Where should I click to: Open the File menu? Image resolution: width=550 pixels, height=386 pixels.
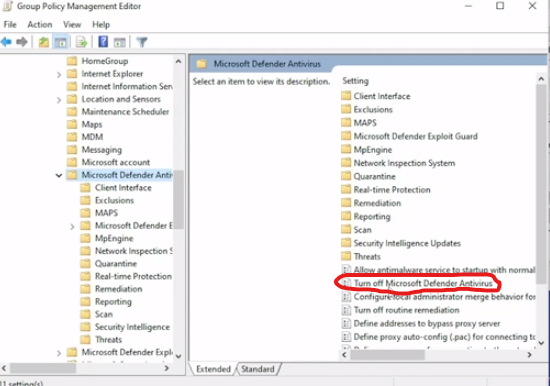[10, 25]
